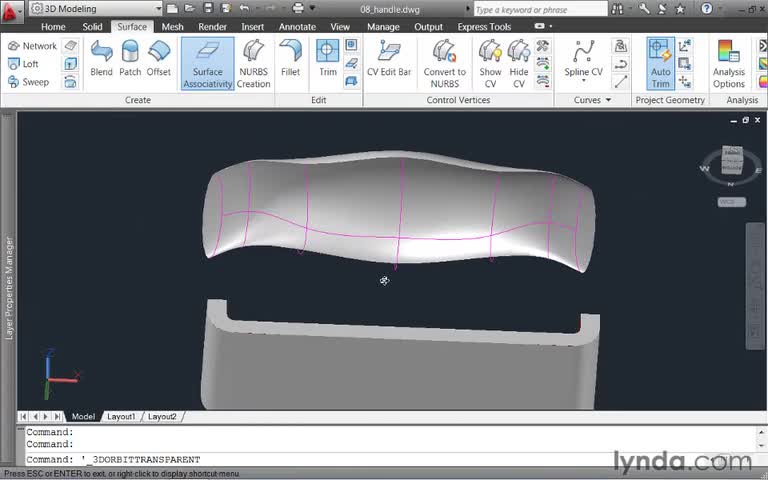Screen dimensions: 768x480
Task: Click the Patch surface tool
Action: [130, 58]
